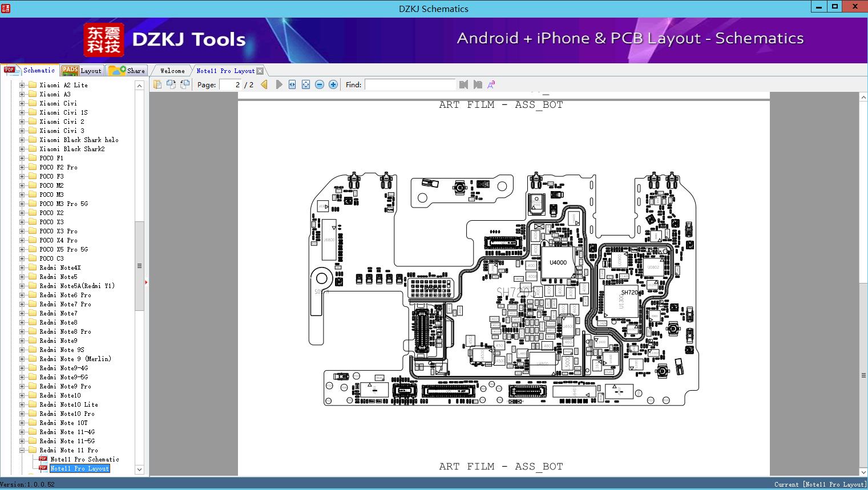Click the red panel collapse arrow
This screenshot has height=490, width=868.
(146, 282)
